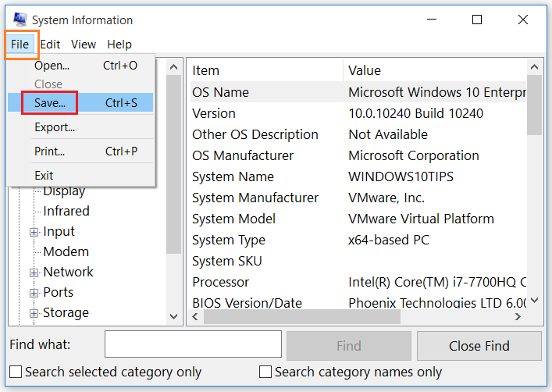Click the Find what input field

coord(193,344)
